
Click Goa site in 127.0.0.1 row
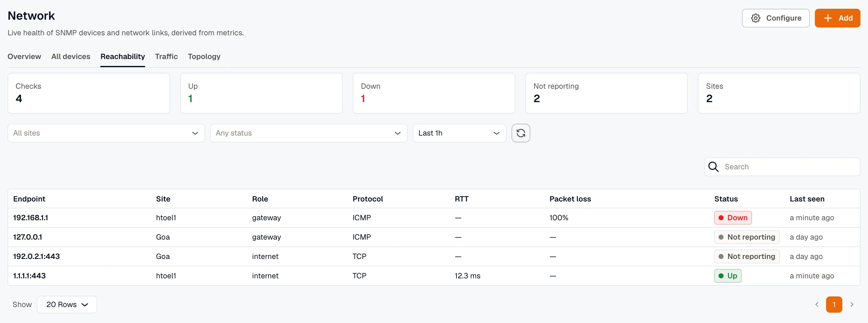tap(163, 237)
